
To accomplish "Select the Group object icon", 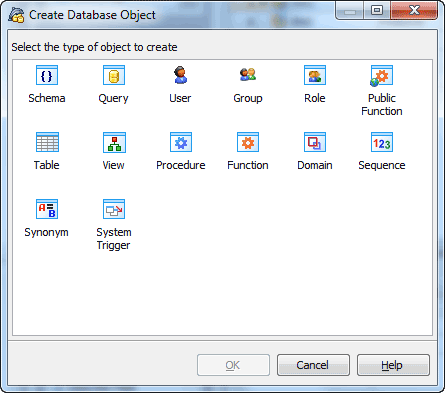I will pos(248,75).
